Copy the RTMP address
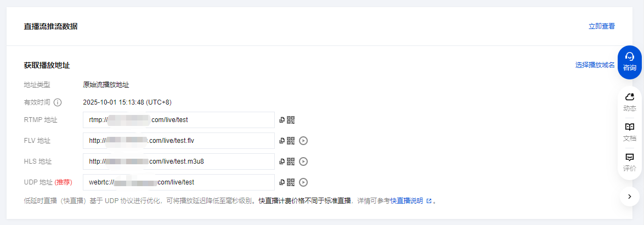The width and height of the screenshot is (644, 225). [x=282, y=120]
